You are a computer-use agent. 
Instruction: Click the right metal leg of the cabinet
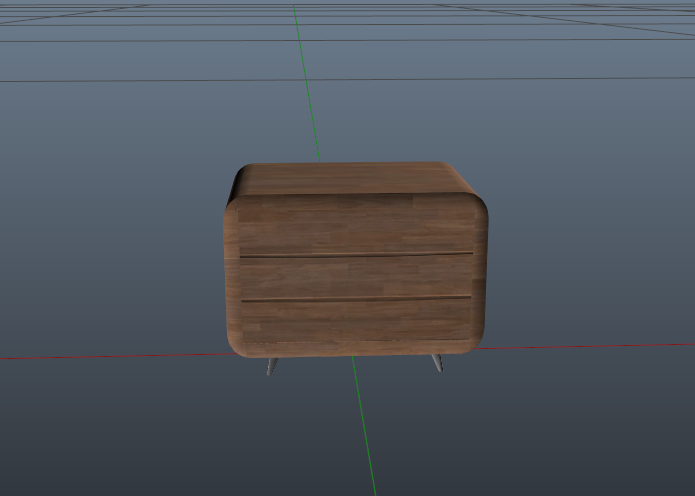point(437,363)
